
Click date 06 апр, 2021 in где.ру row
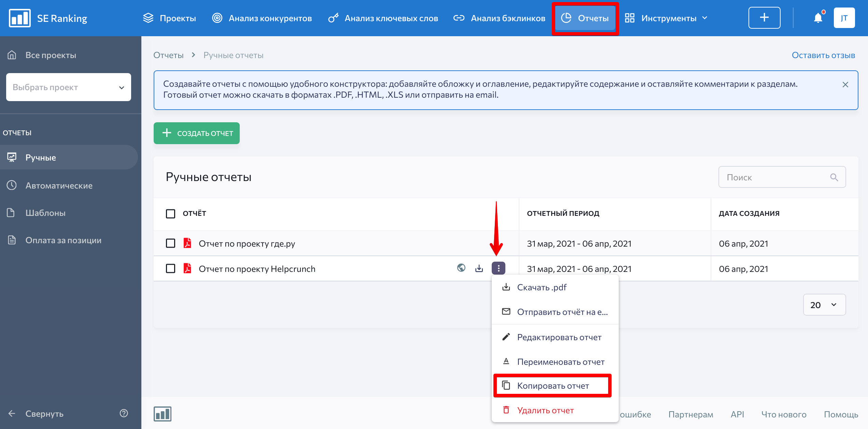coord(743,244)
